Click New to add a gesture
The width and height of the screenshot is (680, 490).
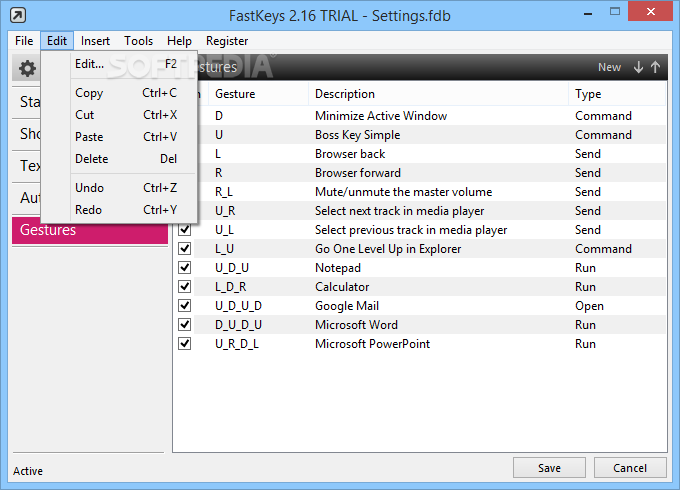[609, 67]
